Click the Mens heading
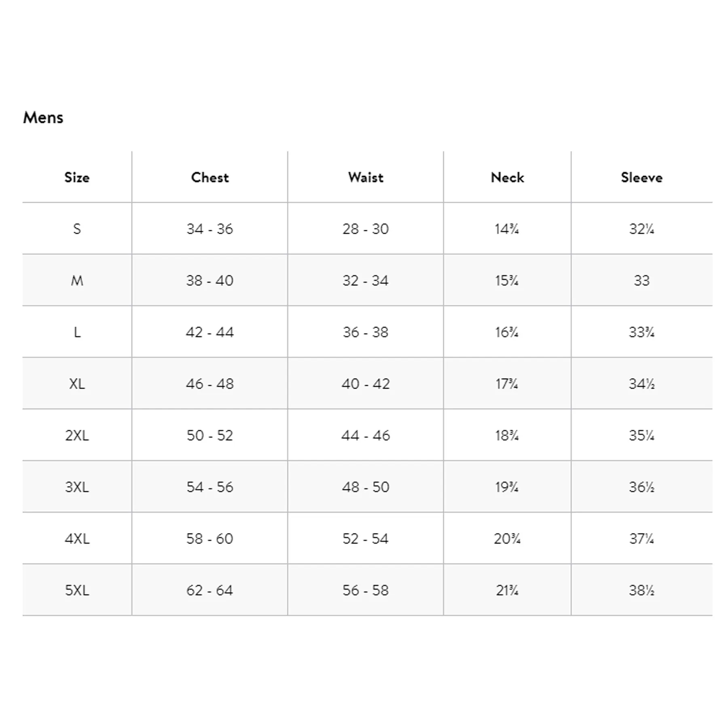 click(x=43, y=118)
